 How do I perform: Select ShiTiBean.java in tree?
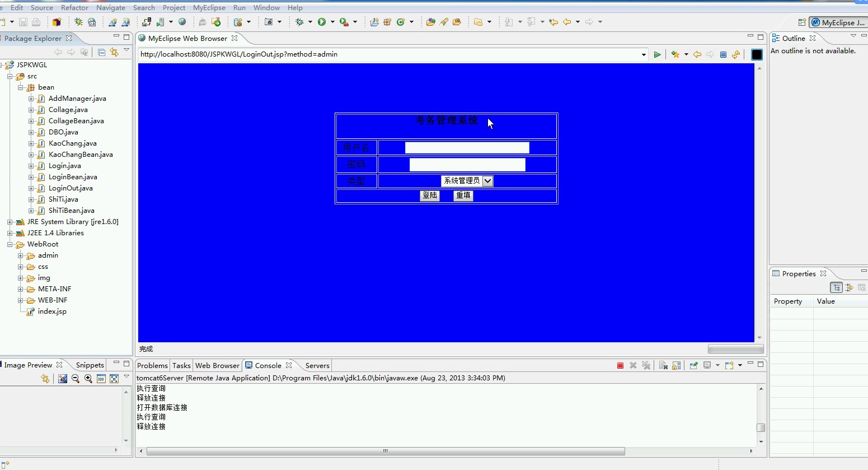click(71, 211)
